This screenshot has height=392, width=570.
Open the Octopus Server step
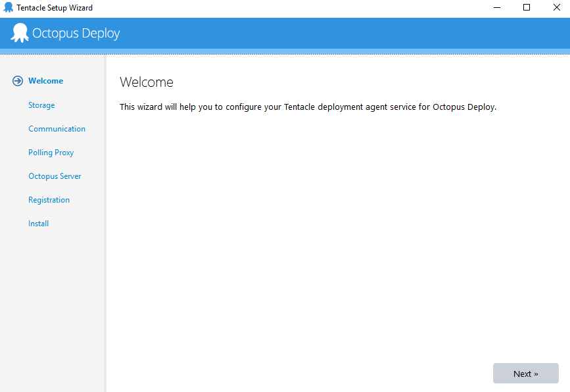coord(55,176)
